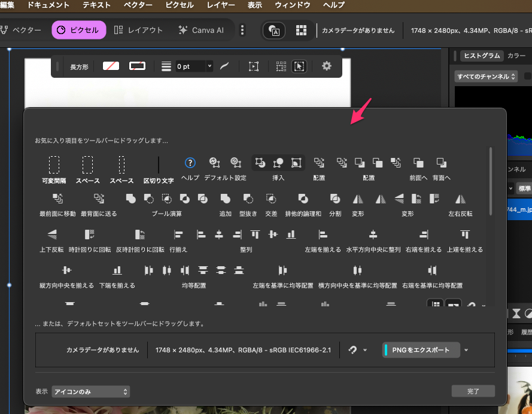Open the すべてのチャンネル dropdown
The image size is (532, 414).
point(486,77)
